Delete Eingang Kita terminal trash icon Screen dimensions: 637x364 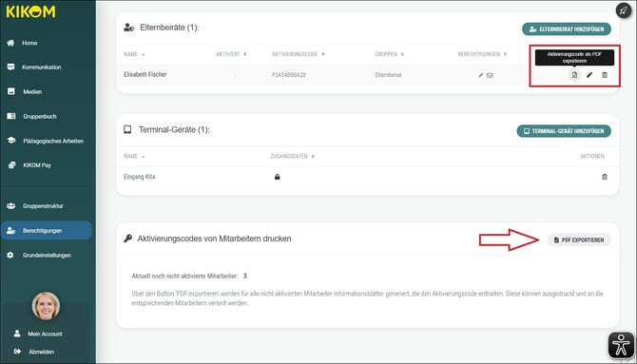click(x=605, y=177)
